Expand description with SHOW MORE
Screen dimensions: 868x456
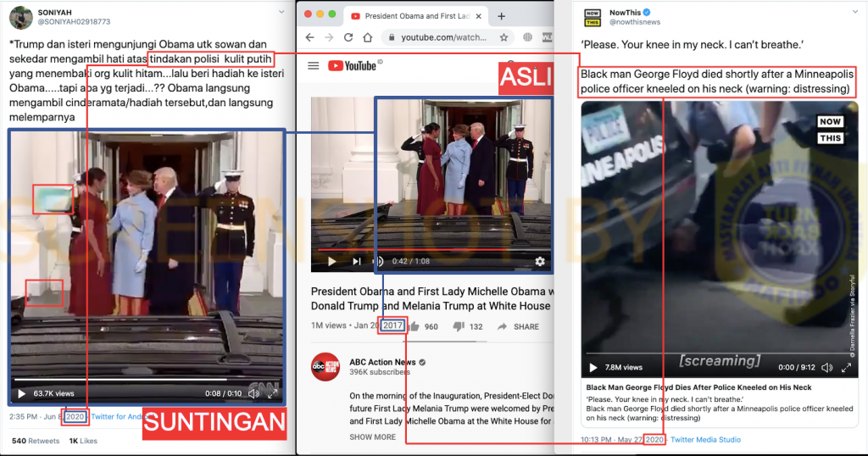[x=373, y=437]
